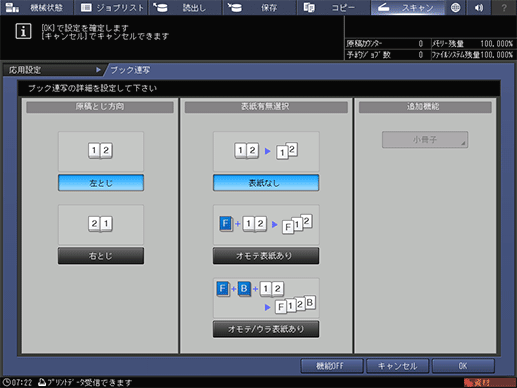Click キャンセル to cancel settings
517x388 pixels.
coord(397,366)
